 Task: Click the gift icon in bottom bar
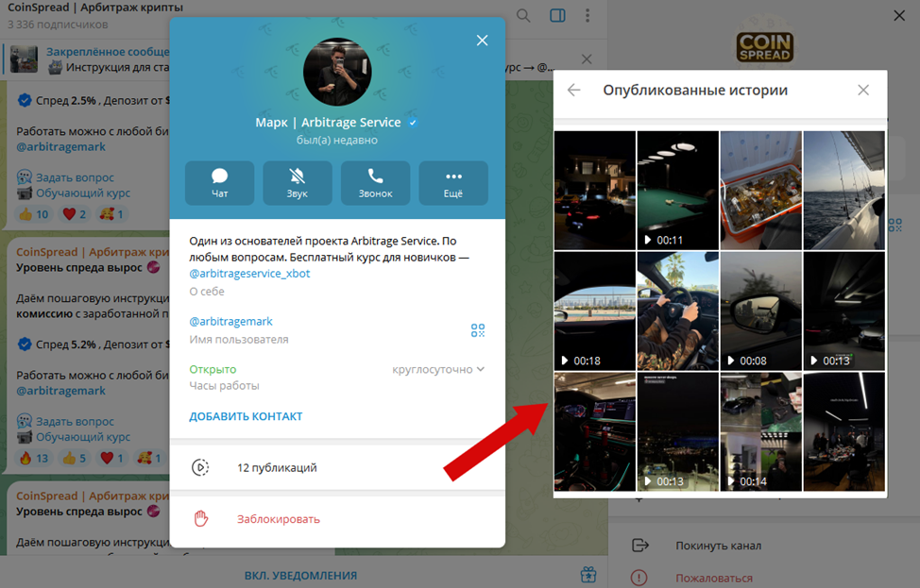pyautogui.click(x=588, y=575)
